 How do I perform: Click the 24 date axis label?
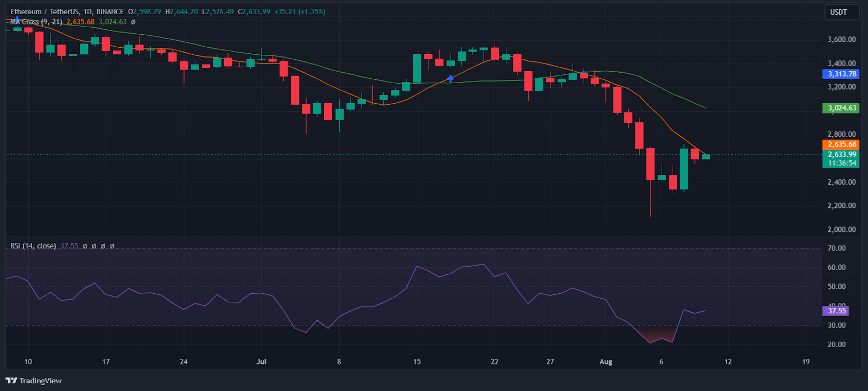coord(183,362)
